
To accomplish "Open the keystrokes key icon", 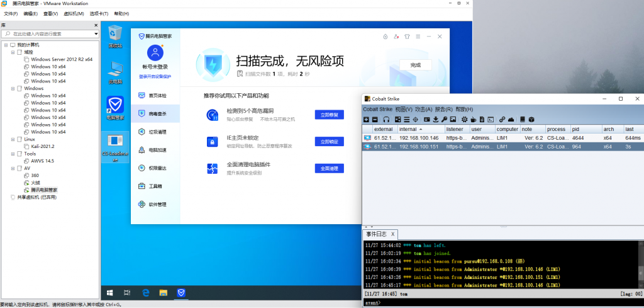I will tap(444, 120).
